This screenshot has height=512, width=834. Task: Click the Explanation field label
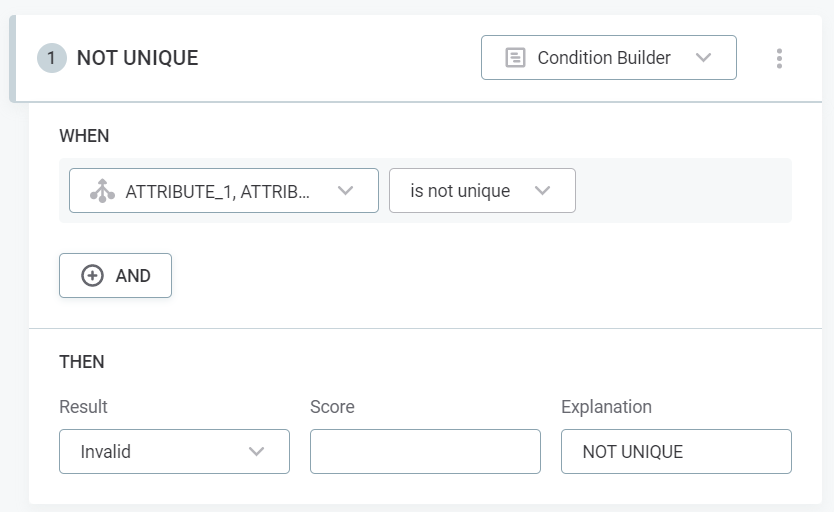(606, 407)
